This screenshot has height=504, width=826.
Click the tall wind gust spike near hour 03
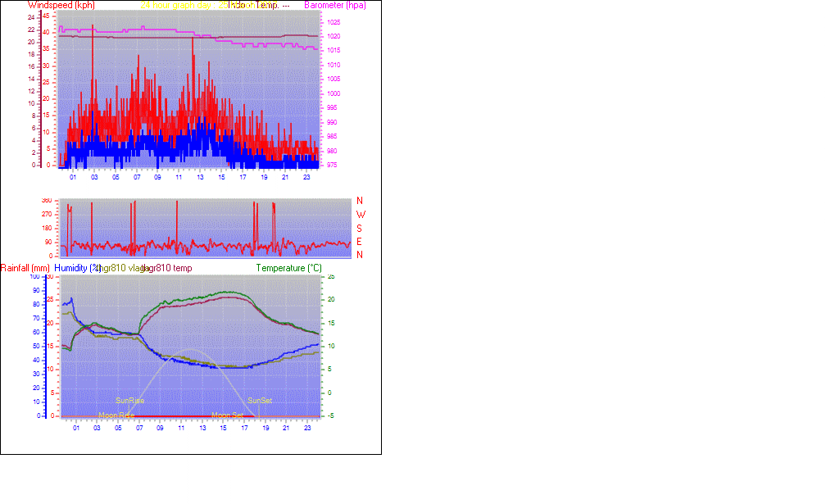pyautogui.click(x=93, y=49)
